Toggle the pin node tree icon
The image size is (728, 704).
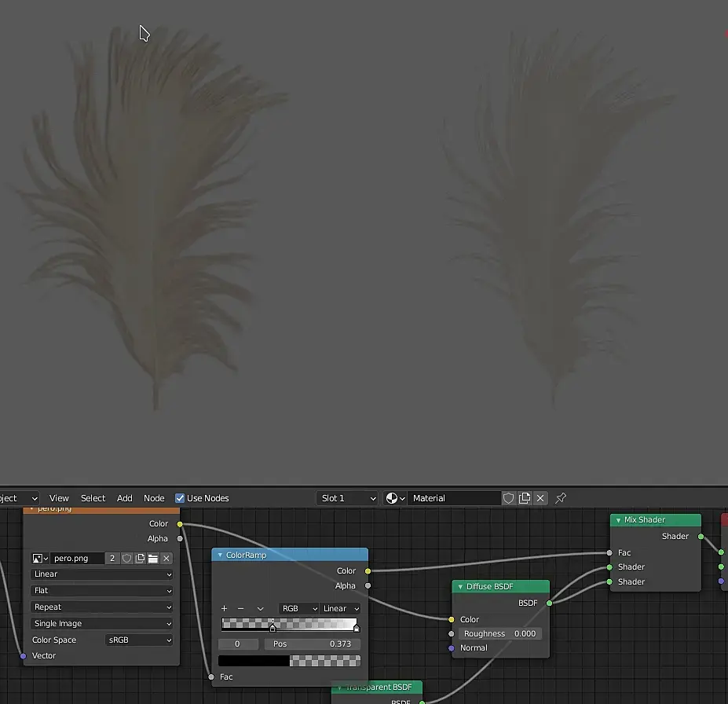561,498
